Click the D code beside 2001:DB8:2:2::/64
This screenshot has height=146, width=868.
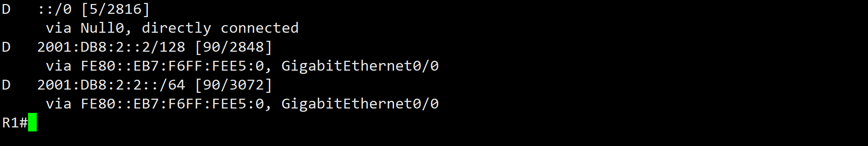click(x=6, y=85)
